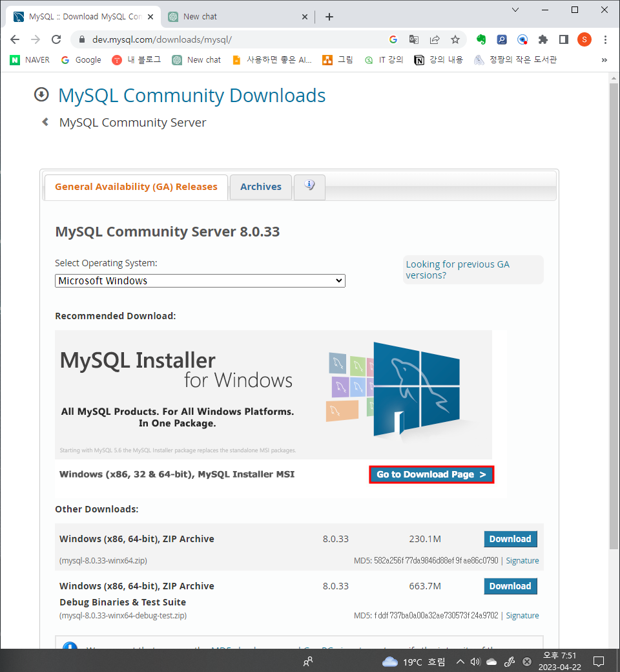Image resolution: width=620 pixels, height=672 pixels.
Task: Click the MySQL Installer for Windows banner
Action: pyautogui.click(x=273, y=394)
